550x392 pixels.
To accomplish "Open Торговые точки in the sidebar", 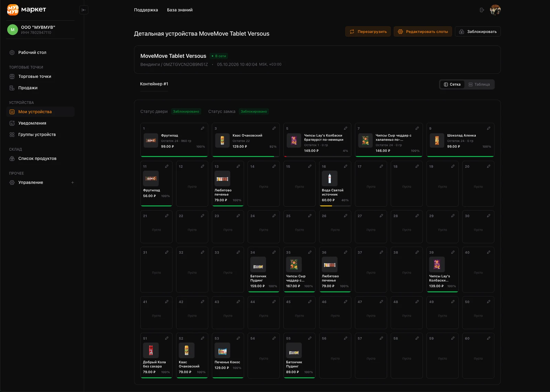I will coord(41,76).
